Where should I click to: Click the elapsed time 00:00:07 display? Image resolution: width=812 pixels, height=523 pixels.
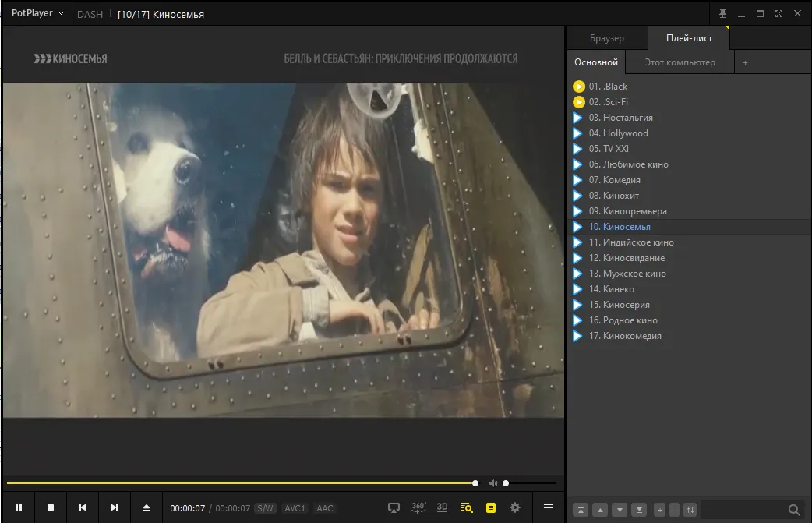pyautogui.click(x=188, y=508)
